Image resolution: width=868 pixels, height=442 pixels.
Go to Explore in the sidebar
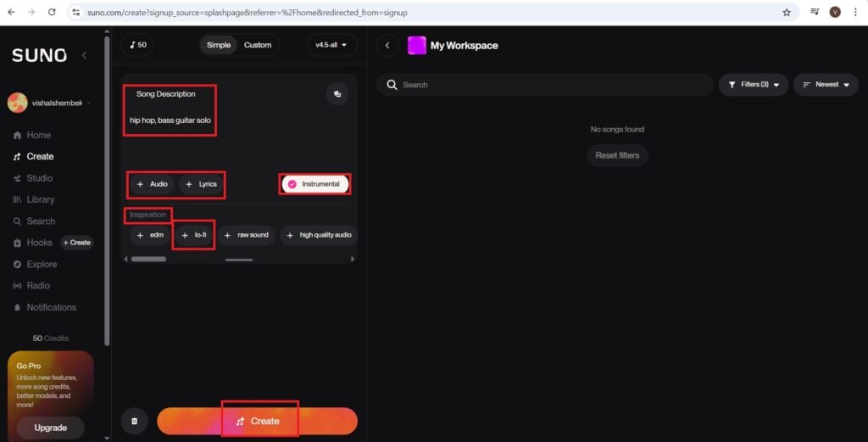(x=42, y=264)
